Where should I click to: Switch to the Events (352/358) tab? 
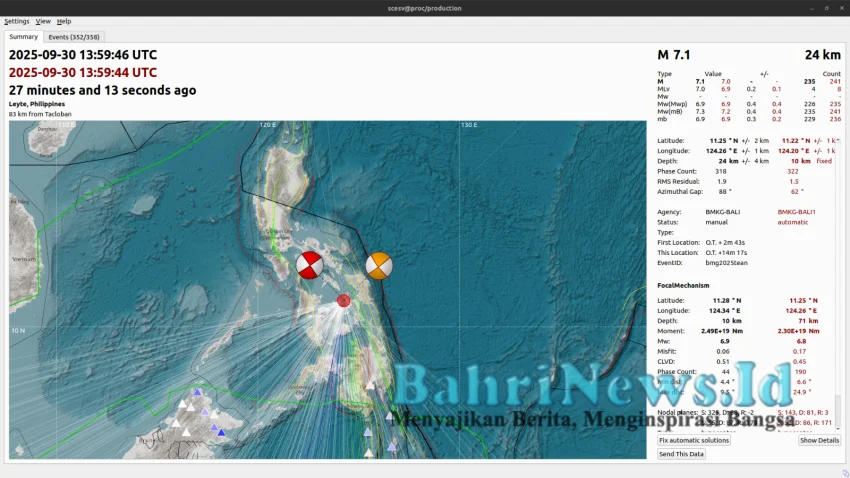coord(74,37)
